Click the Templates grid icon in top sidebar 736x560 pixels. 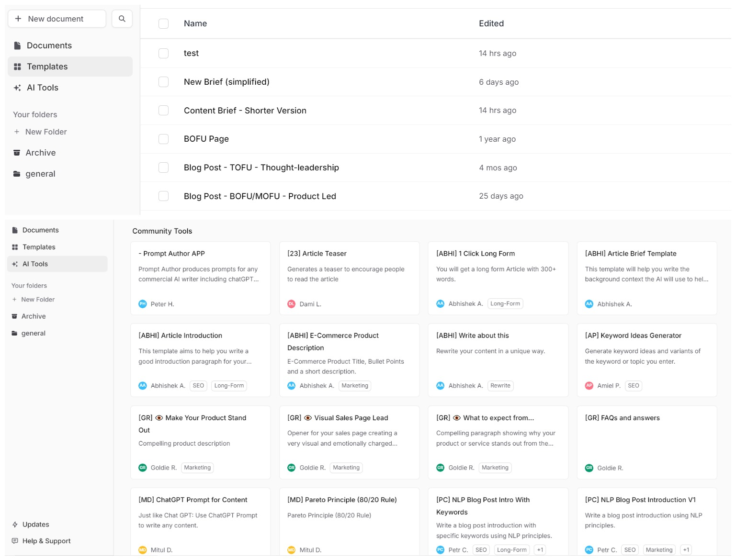[x=17, y=67]
